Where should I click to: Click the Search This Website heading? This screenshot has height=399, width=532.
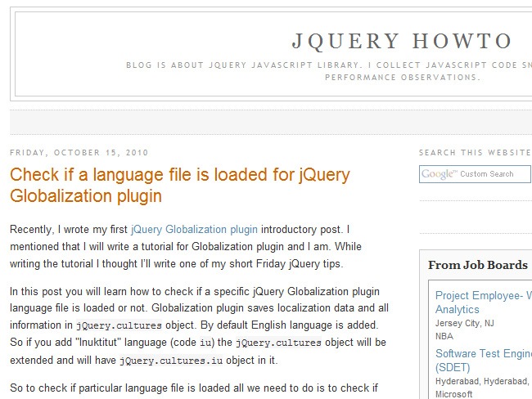tap(475, 153)
